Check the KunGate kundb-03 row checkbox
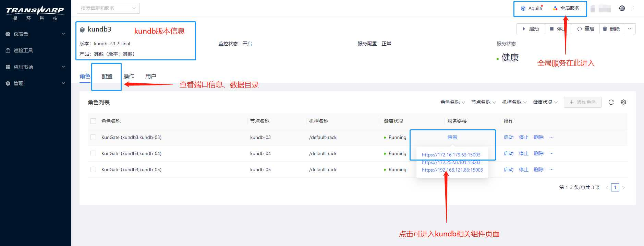The height and width of the screenshot is (246, 644). (x=93, y=137)
